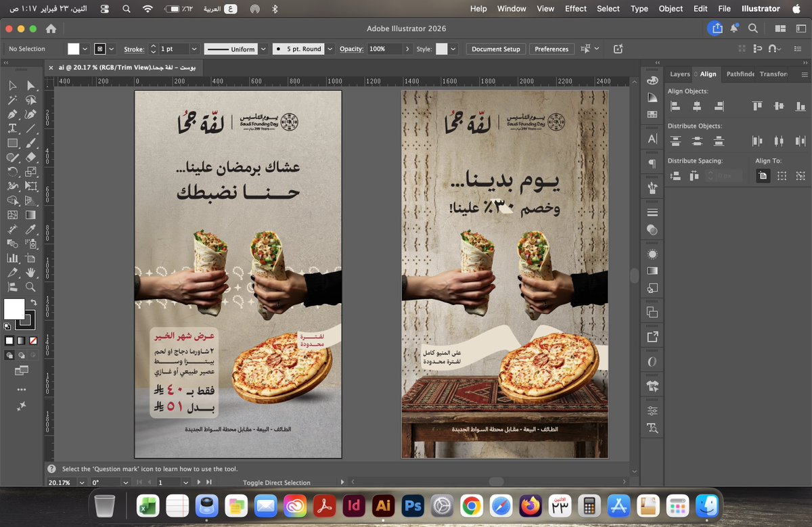The width and height of the screenshot is (812, 527).
Task: Select the Scale tool
Action: 30,171
